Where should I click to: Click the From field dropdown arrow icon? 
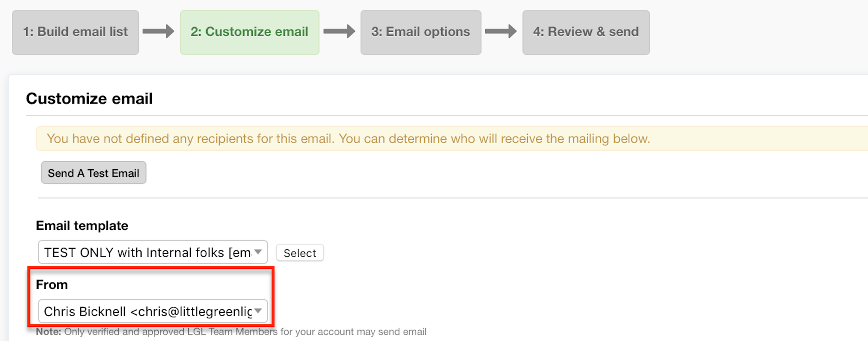(x=258, y=311)
